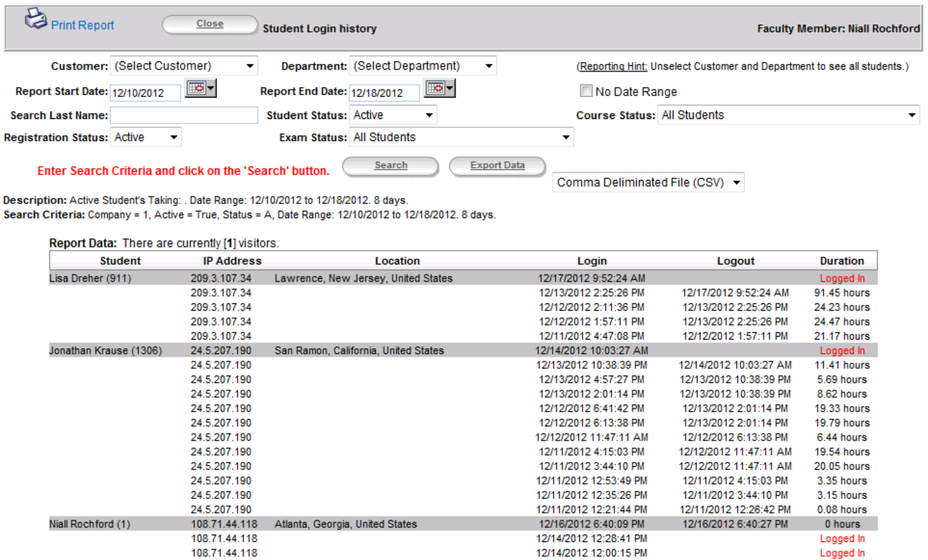The image size is (928, 560).
Task: Open the Exam Status dropdown
Action: click(461, 138)
